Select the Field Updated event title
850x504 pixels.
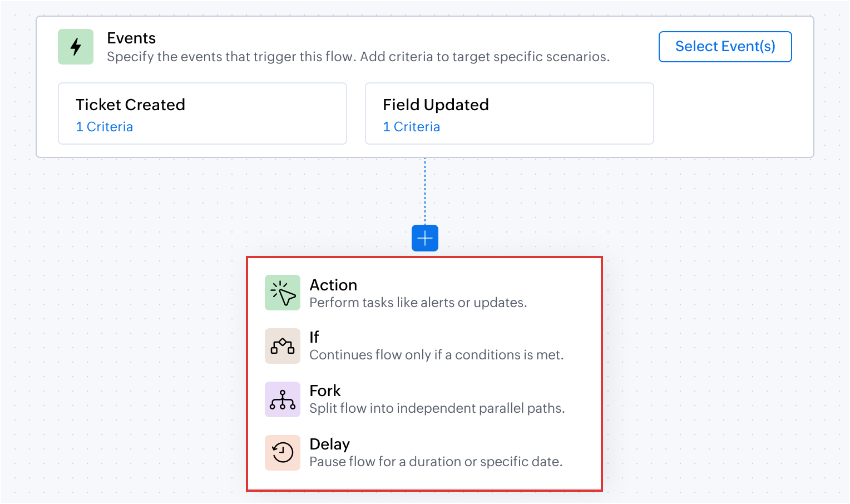(x=436, y=105)
